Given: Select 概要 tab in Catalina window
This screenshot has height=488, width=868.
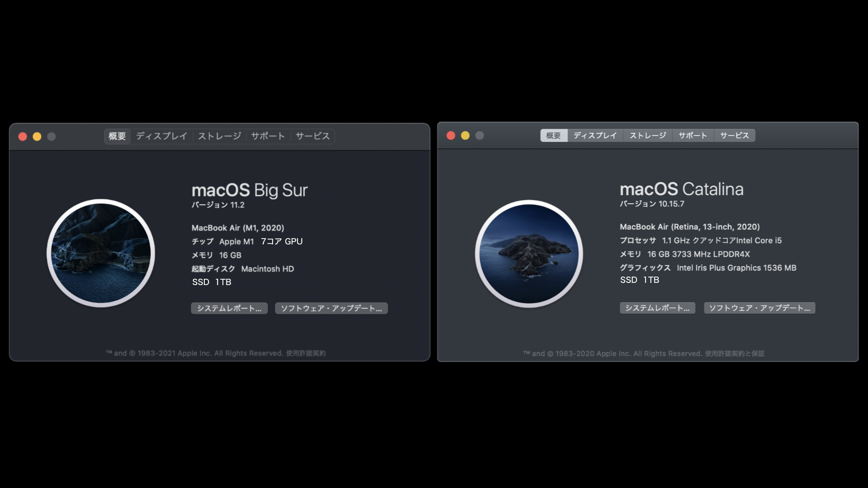Looking at the screenshot, I should click(x=553, y=136).
